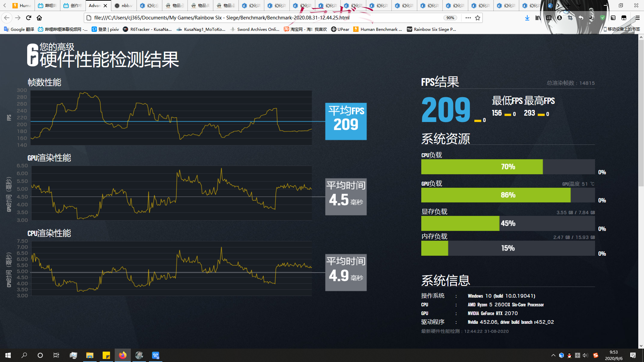Reload the page with the refresh icon
Screen dimensions: 644x362
29,18
